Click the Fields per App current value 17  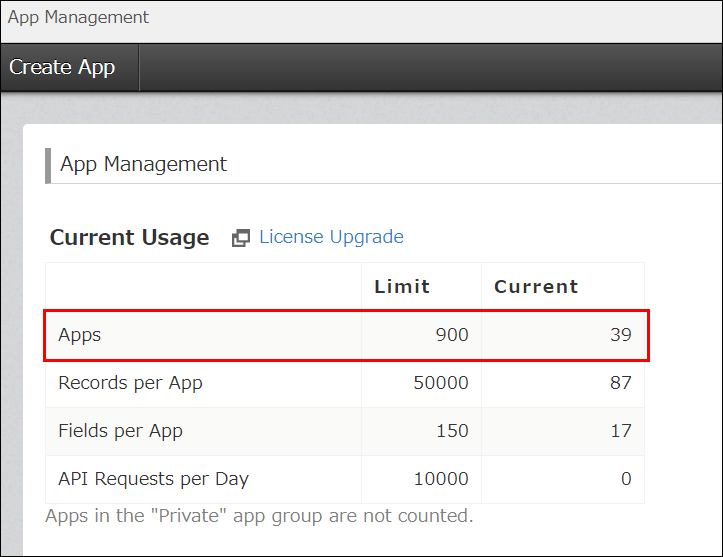620,431
